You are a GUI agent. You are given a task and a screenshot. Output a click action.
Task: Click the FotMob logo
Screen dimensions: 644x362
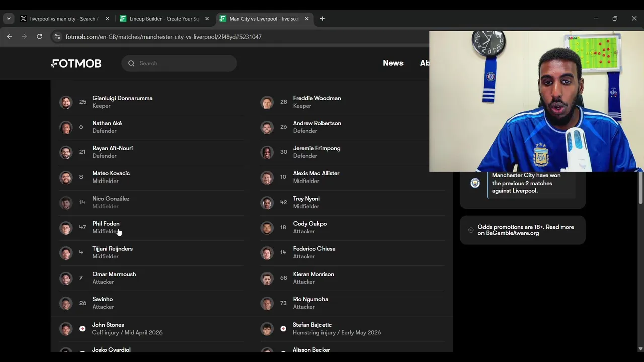76,63
